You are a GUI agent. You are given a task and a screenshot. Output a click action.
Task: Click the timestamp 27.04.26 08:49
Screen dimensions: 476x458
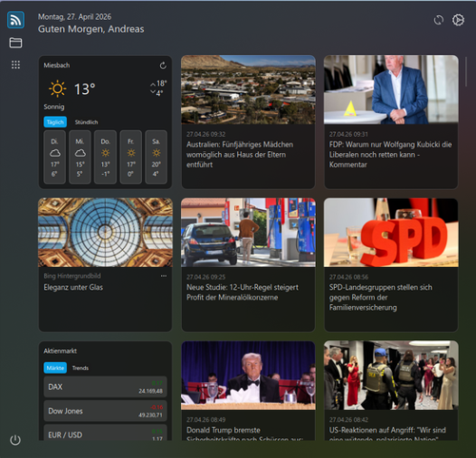pos(205,420)
